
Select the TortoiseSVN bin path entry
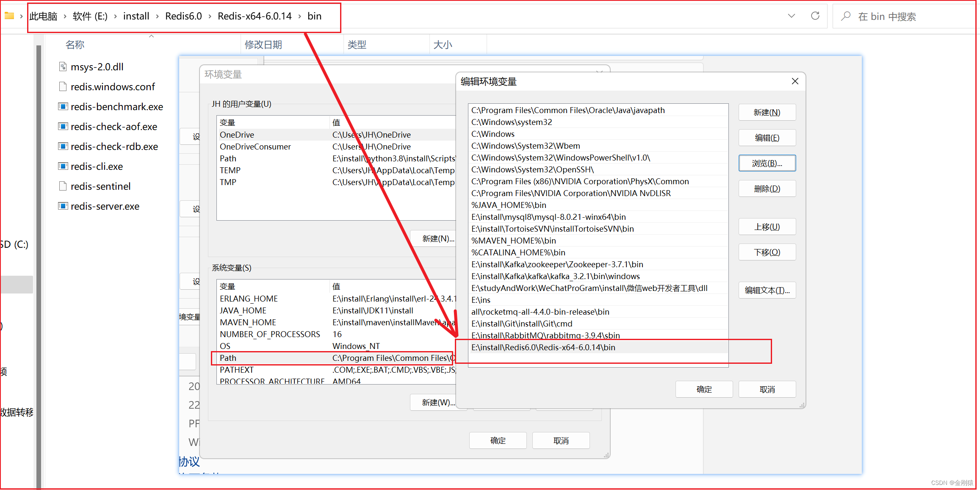click(x=598, y=229)
